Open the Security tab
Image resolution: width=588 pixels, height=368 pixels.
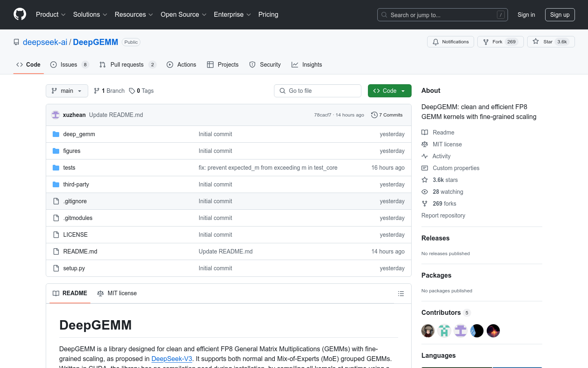pyautogui.click(x=265, y=65)
